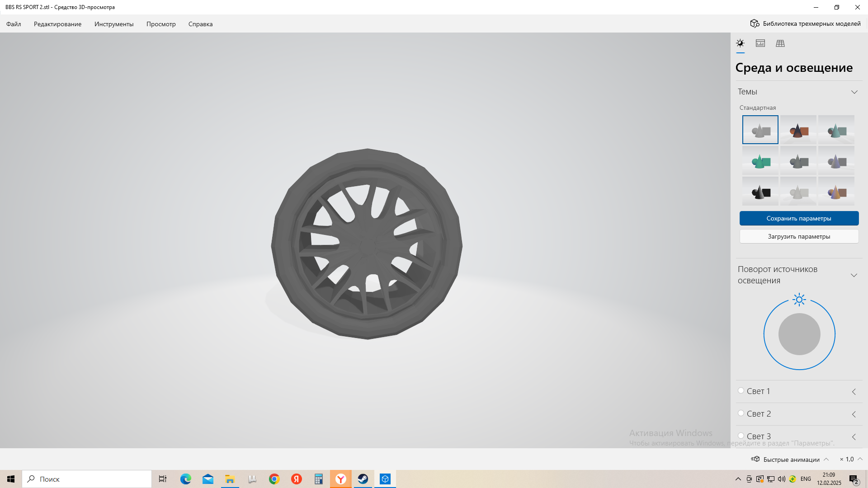Click the Meet Now camera tray icon
868x488 pixels.
click(x=749, y=479)
